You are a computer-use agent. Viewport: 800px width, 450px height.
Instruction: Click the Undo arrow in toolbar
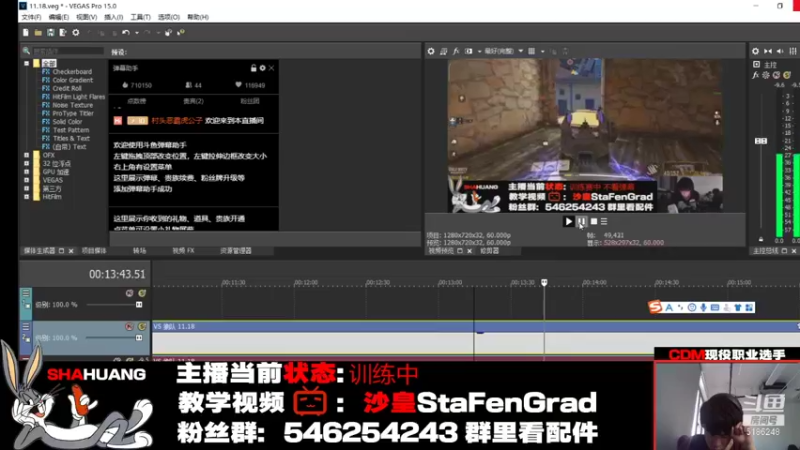pyautogui.click(x=126, y=33)
